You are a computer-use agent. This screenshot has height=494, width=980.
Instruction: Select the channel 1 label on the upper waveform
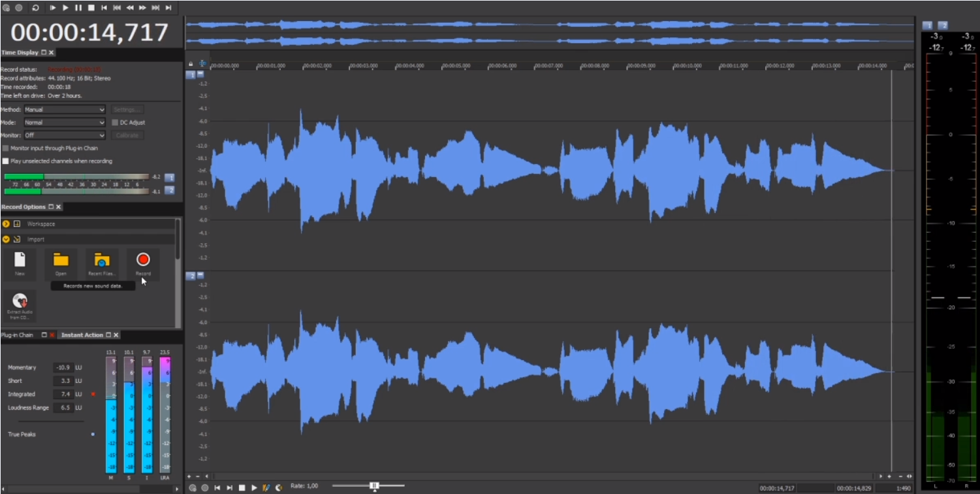tap(191, 74)
